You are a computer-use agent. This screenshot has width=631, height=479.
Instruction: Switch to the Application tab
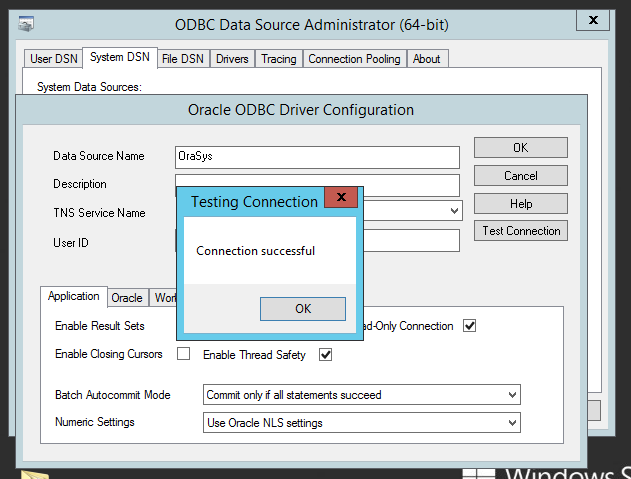(74, 296)
